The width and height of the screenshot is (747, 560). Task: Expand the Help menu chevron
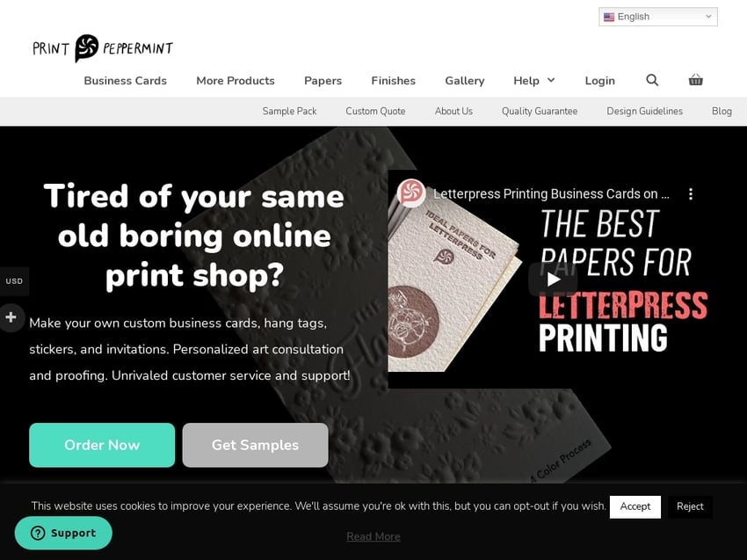point(551,80)
